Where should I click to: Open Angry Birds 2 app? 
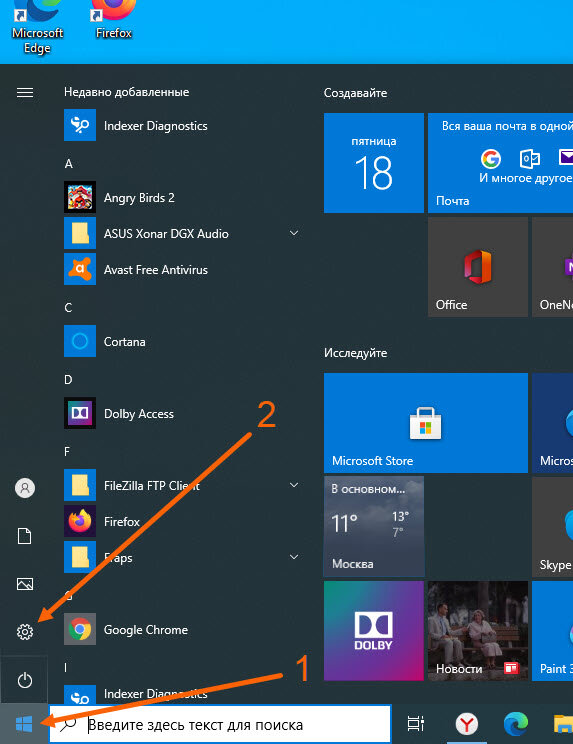click(x=183, y=197)
